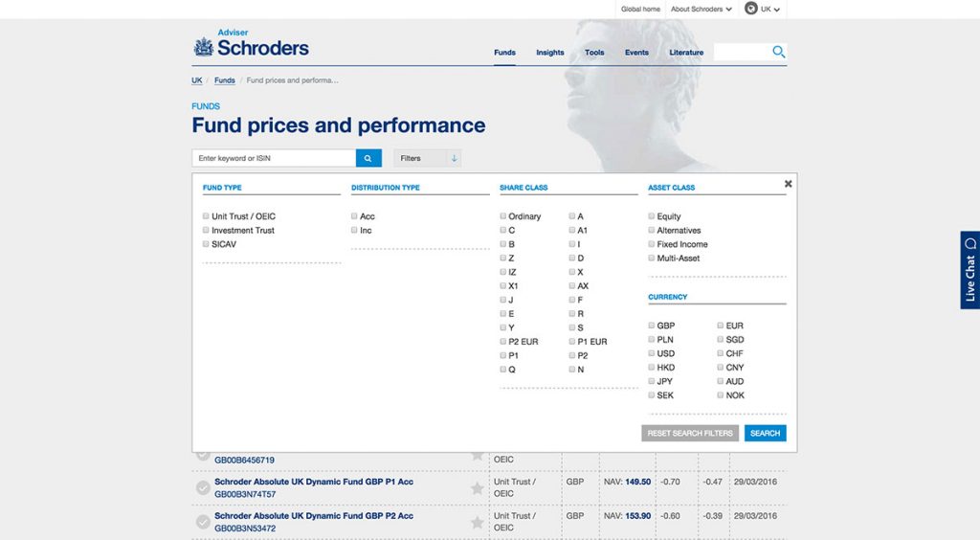The width and height of the screenshot is (980, 540).
Task: Click the header site search box
Action: [743, 52]
